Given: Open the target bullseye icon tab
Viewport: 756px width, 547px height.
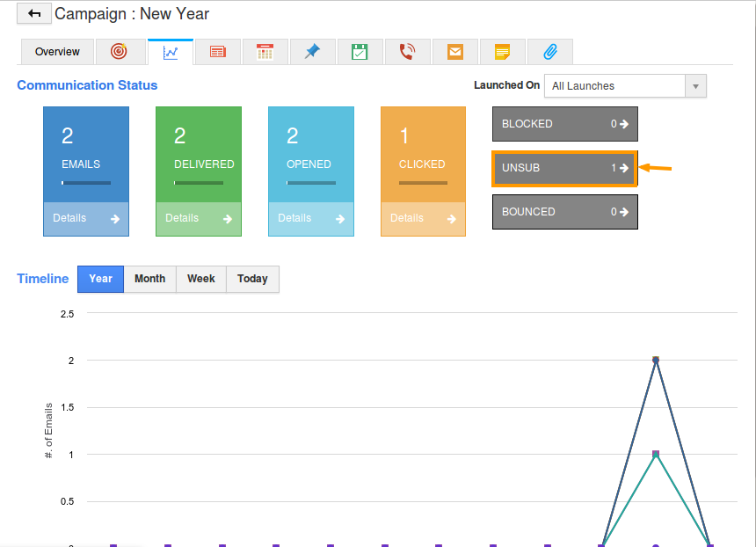Looking at the screenshot, I should 119,52.
